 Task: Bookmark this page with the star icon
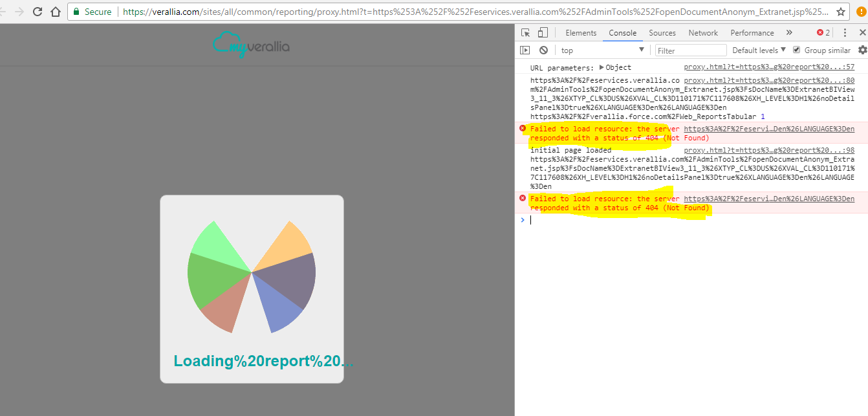tap(841, 12)
